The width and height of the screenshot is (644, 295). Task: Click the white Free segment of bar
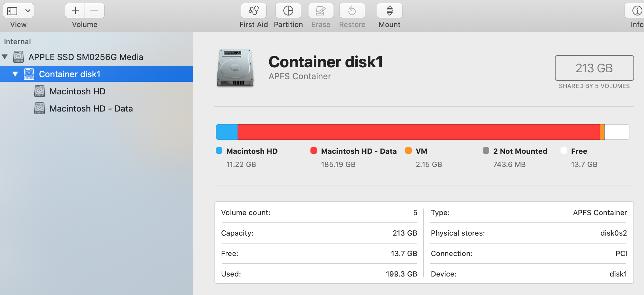click(617, 132)
